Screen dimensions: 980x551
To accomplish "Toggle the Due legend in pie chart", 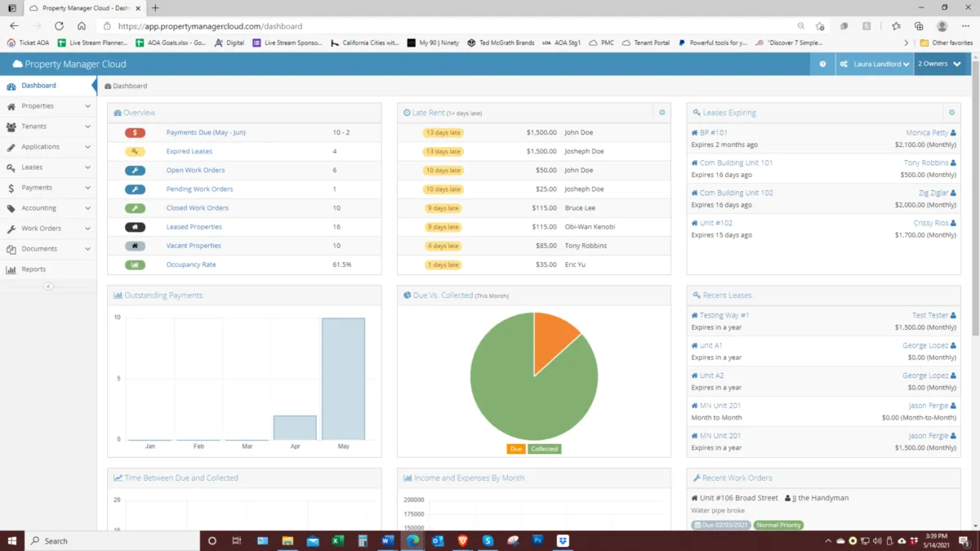I will (516, 449).
